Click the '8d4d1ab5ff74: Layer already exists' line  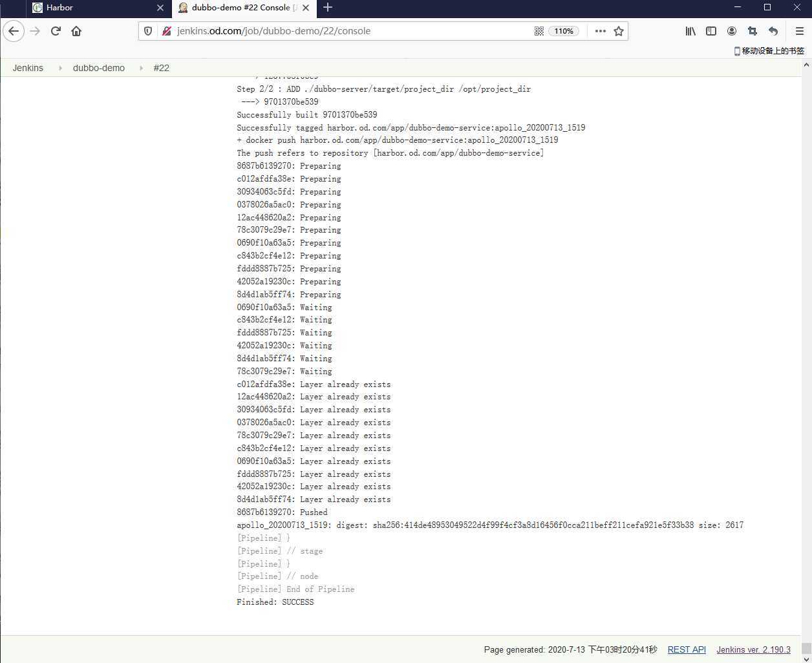[314, 500]
